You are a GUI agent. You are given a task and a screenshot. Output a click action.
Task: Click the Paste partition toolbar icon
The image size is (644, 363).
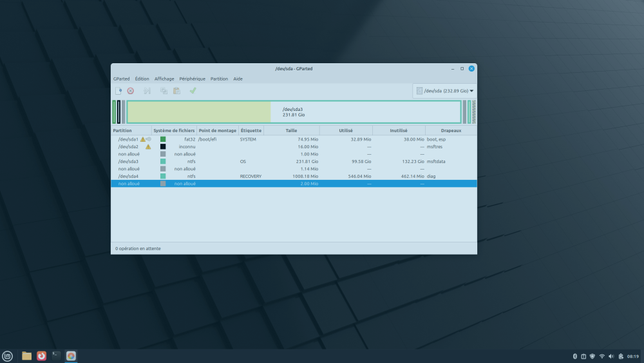(x=176, y=91)
